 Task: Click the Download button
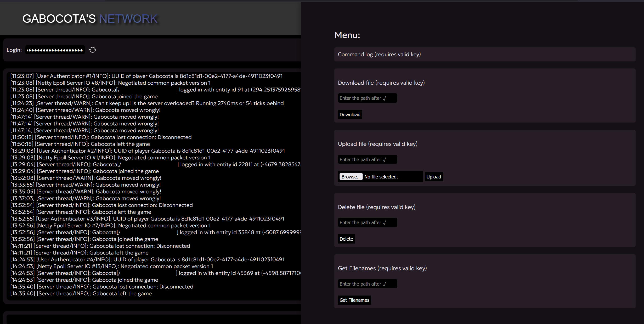point(350,114)
